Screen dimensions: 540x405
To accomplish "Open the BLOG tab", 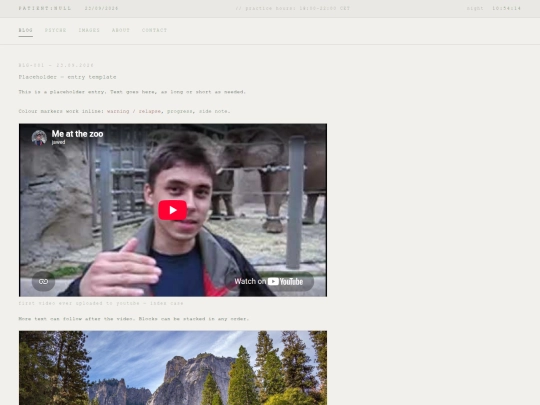I will [x=25, y=30].
